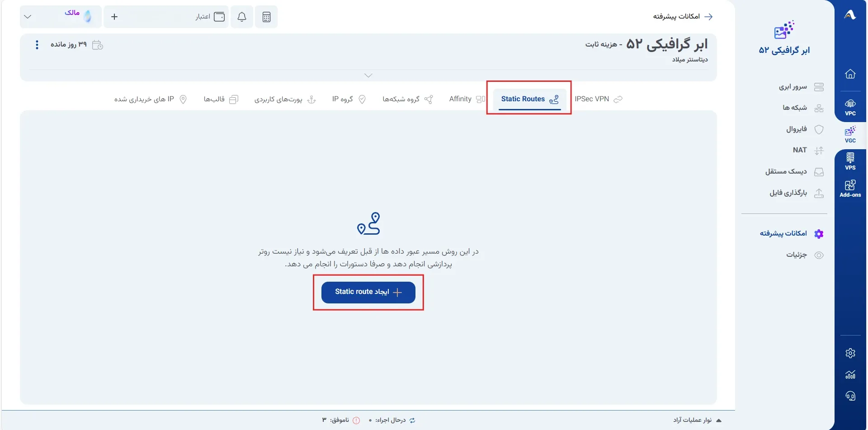Open شبکه ها in the sidebar
The image size is (868, 430).
coord(803,108)
